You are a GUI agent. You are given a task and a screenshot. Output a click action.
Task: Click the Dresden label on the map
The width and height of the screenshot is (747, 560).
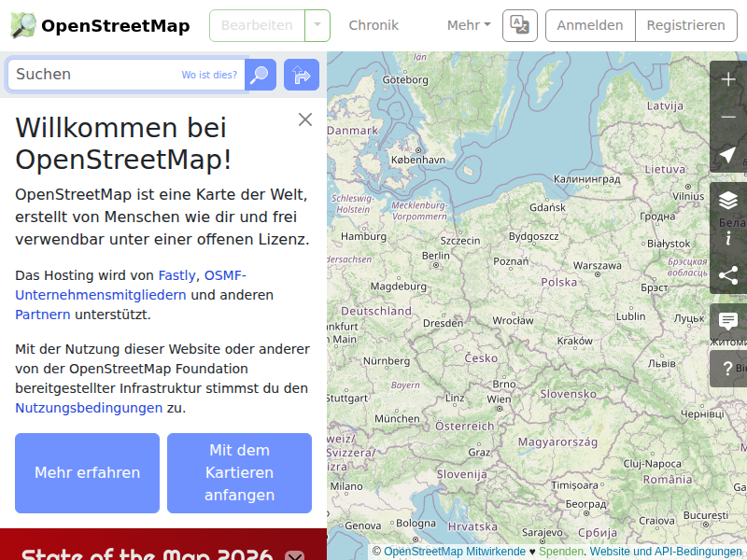443,323
